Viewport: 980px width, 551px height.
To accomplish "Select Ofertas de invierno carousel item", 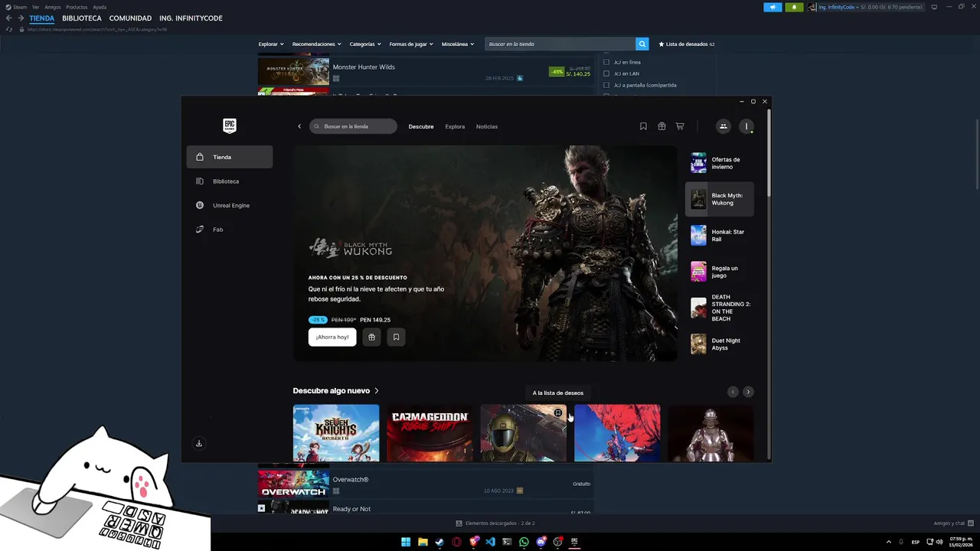I will click(x=720, y=163).
